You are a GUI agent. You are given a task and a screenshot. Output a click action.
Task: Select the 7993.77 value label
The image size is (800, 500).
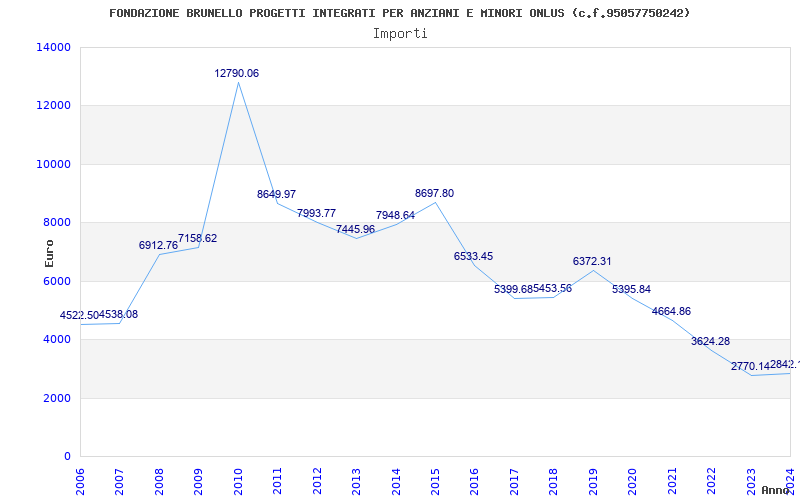pyautogui.click(x=316, y=213)
